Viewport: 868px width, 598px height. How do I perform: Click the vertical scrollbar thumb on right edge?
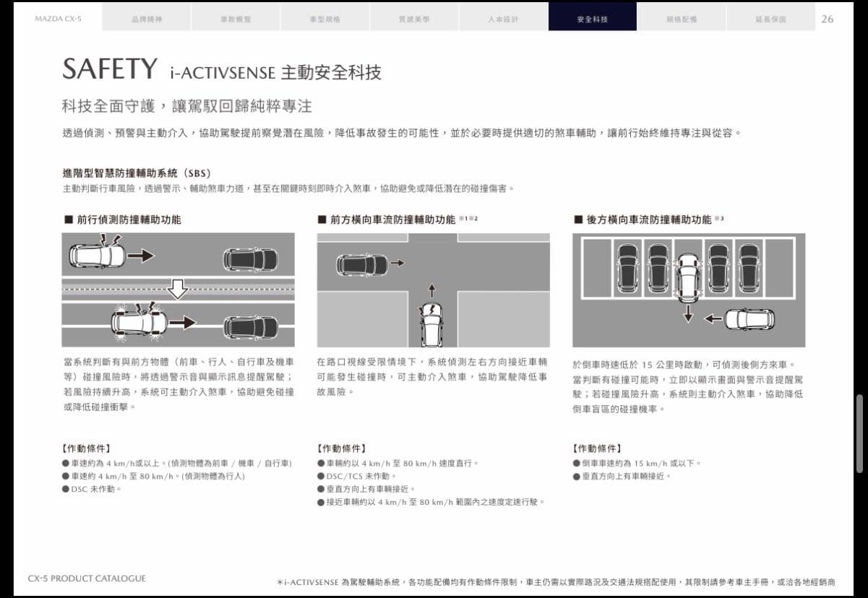pos(859,433)
